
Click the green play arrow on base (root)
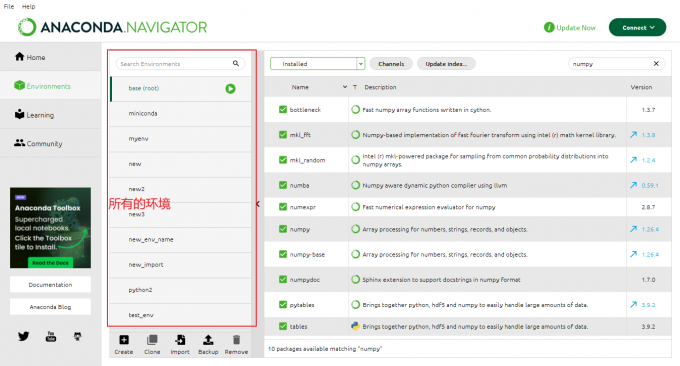230,89
